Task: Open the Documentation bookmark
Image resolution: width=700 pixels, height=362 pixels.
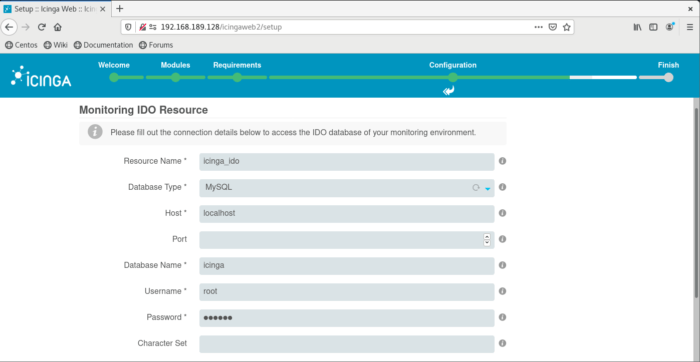Action: point(103,45)
